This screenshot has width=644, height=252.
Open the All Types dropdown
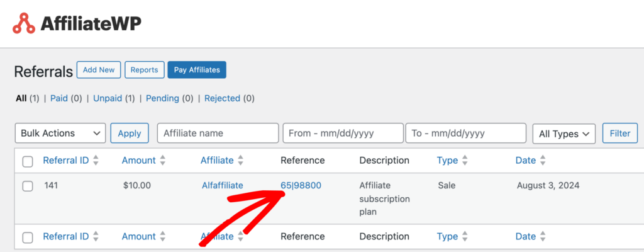564,134
